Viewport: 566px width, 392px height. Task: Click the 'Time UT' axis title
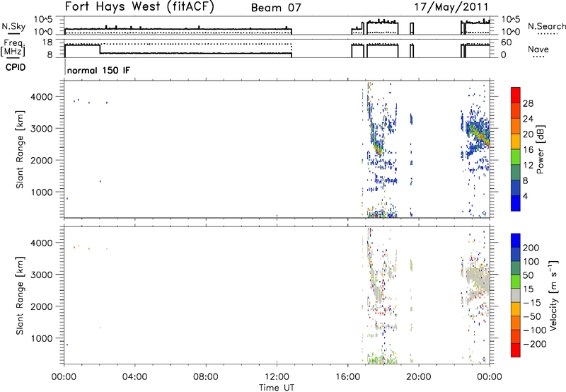[x=277, y=387]
